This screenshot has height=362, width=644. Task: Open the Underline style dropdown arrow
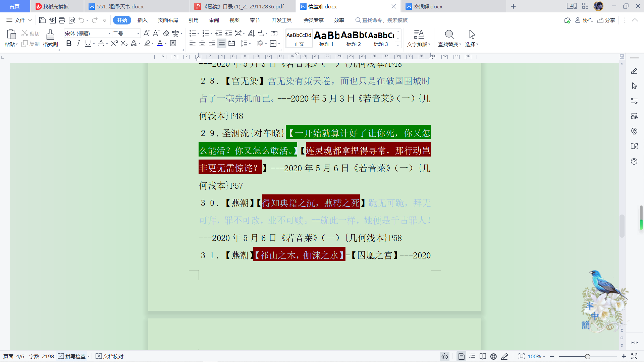(94, 44)
